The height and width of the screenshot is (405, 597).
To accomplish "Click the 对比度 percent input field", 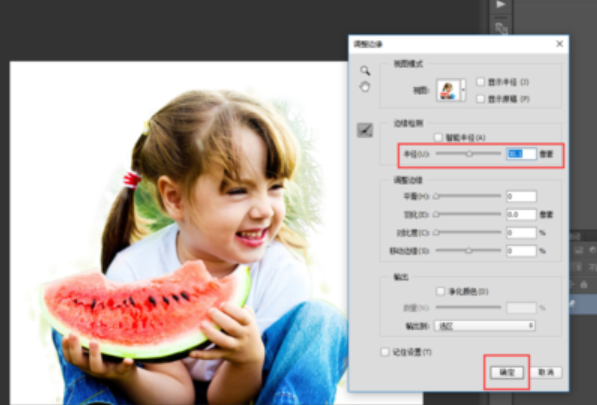I will [521, 233].
